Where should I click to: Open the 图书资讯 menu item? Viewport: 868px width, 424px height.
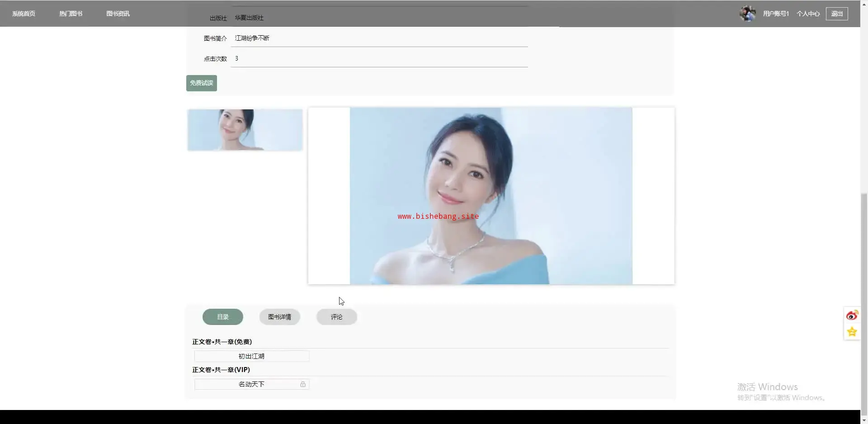[118, 14]
